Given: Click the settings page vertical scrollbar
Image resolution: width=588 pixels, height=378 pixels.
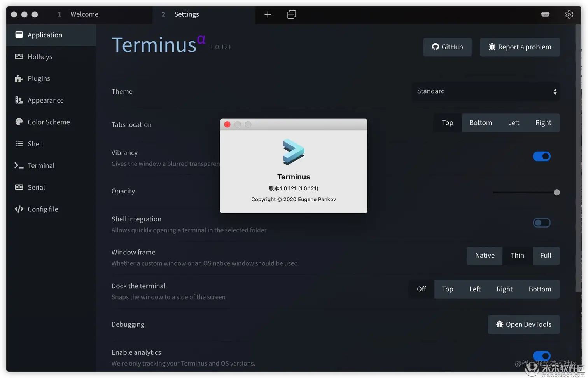Looking at the screenshot, I should (578, 159).
